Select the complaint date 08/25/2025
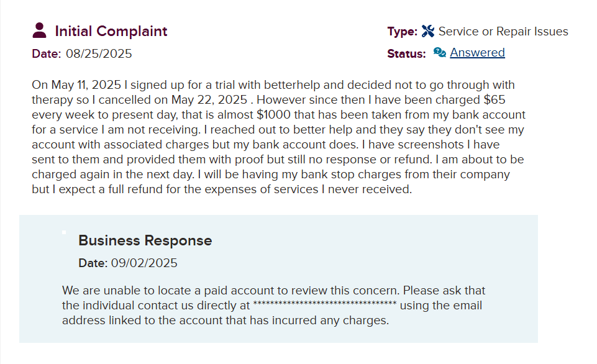The height and width of the screenshot is (364, 597). pyautogui.click(x=99, y=53)
